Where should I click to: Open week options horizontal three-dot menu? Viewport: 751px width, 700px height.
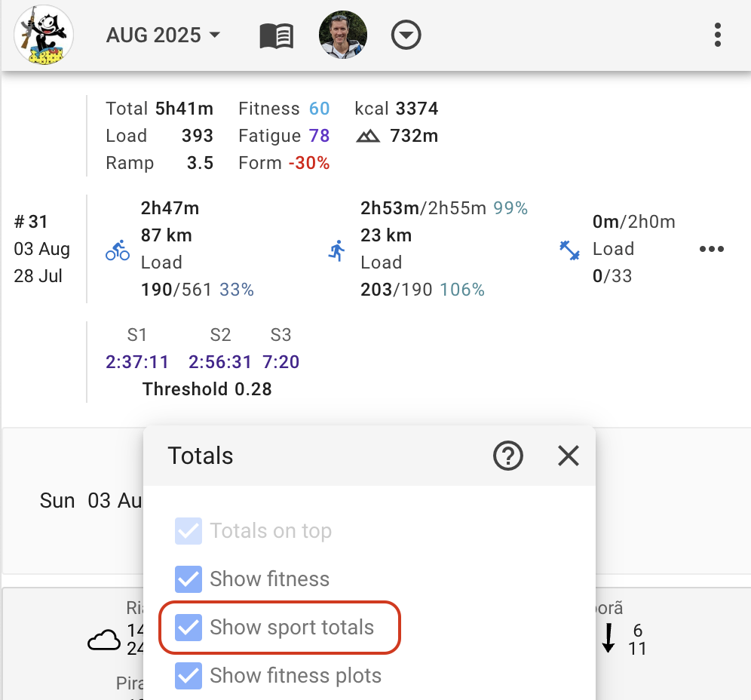[x=711, y=250]
